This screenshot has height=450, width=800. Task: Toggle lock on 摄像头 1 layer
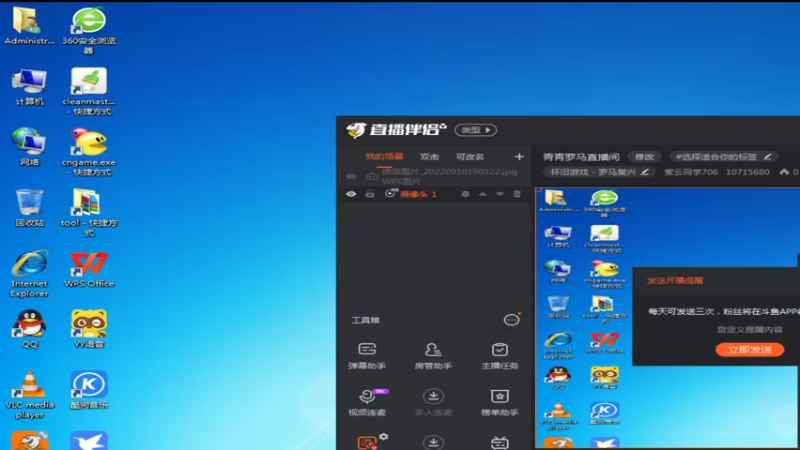(x=370, y=194)
